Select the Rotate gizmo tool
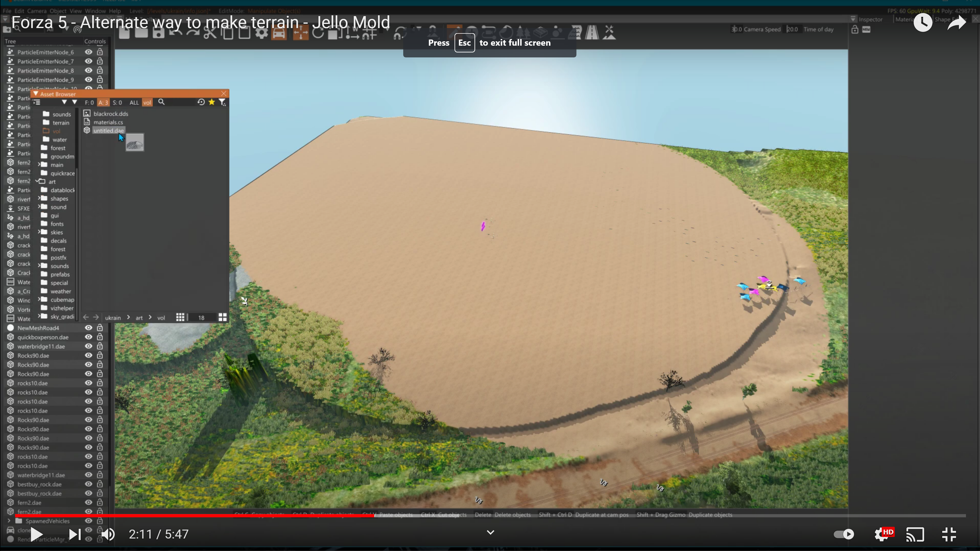980x551 pixels. pyautogui.click(x=318, y=33)
